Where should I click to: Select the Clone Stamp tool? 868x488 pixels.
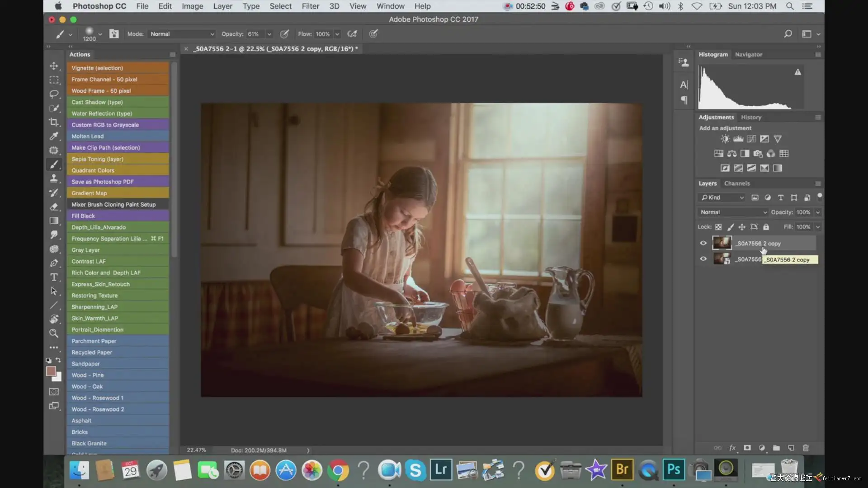54,178
